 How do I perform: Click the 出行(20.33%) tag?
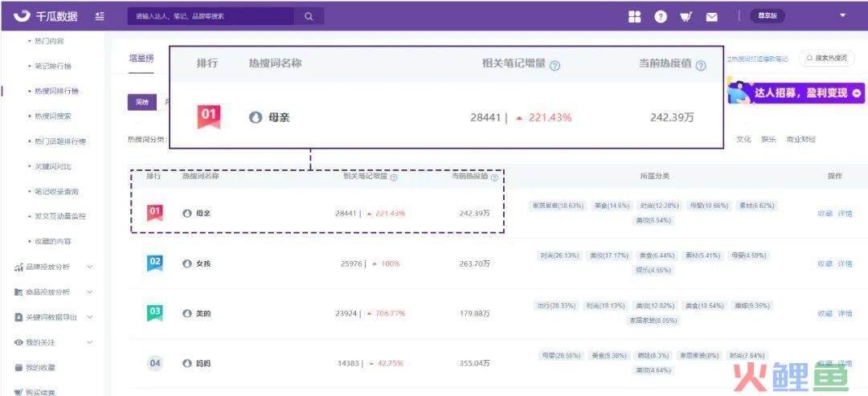pos(556,305)
